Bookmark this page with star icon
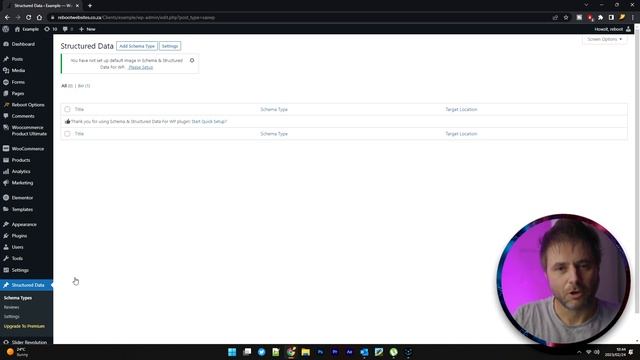The width and height of the screenshot is (640, 360). click(x=566, y=18)
